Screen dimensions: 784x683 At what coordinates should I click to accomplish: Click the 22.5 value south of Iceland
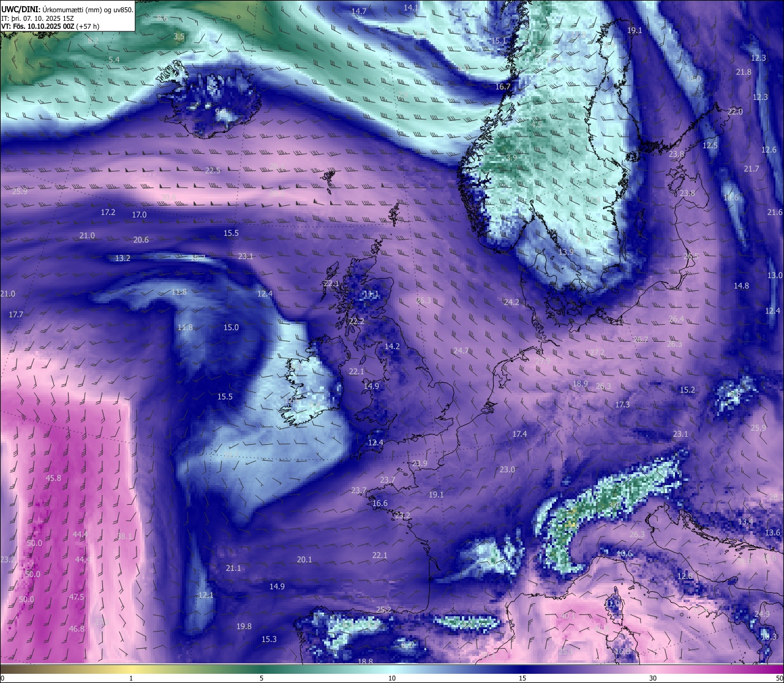(x=213, y=170)
